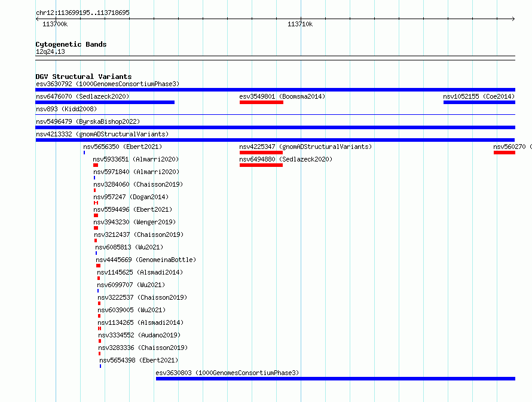The height and width of the screenshot is (402, 532).
Task: Click the red bar under nsv6494880
Action: (261, 165)
